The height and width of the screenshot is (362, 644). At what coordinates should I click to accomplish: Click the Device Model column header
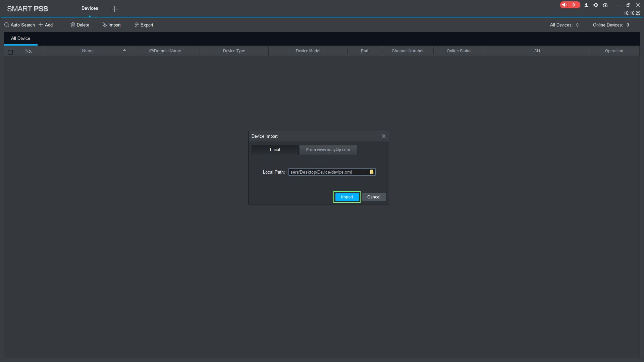(308, 51)
